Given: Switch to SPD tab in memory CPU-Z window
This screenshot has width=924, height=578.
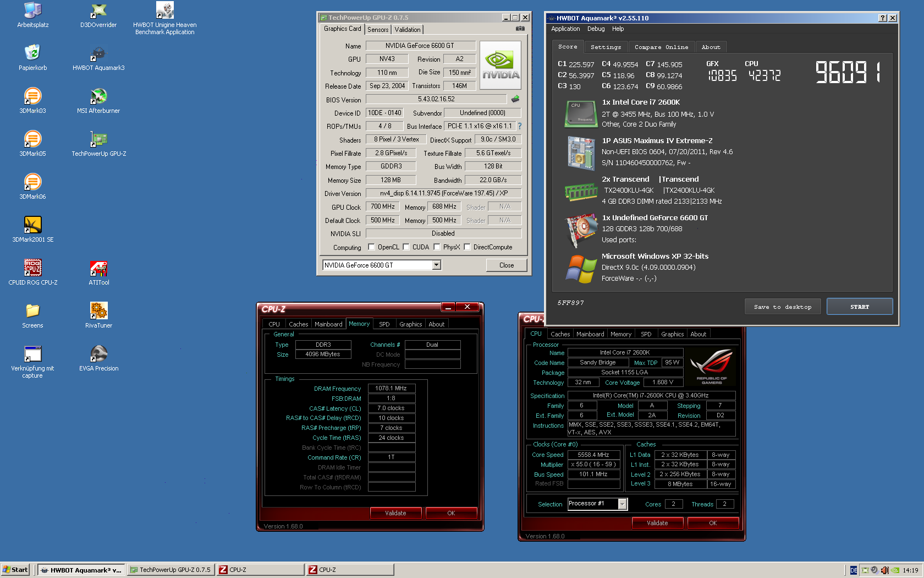Looking at the screenshot, I should click(384, 324).
